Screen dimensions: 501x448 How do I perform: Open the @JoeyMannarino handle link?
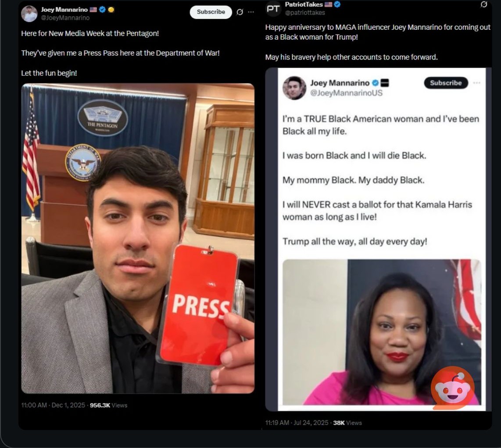65,18
